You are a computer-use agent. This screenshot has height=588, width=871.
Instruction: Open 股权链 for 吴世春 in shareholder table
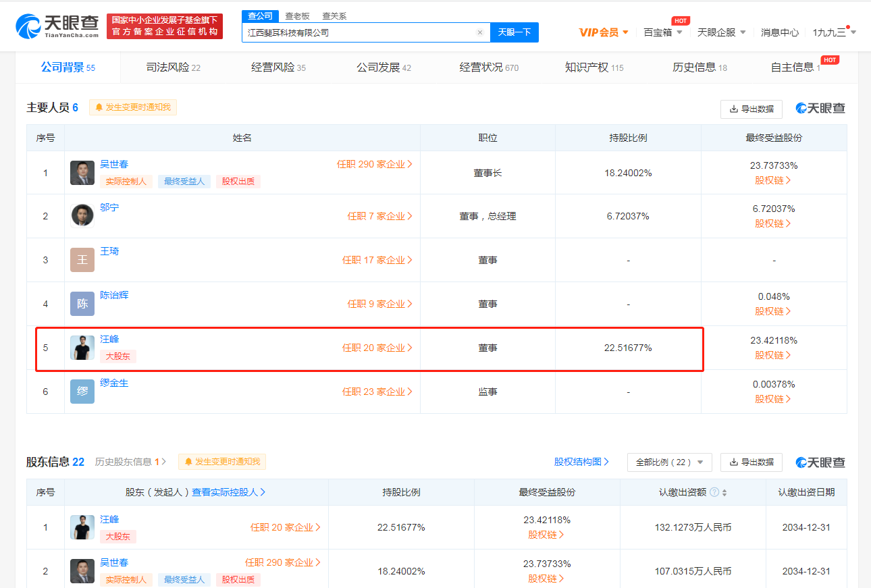(546, 579)
